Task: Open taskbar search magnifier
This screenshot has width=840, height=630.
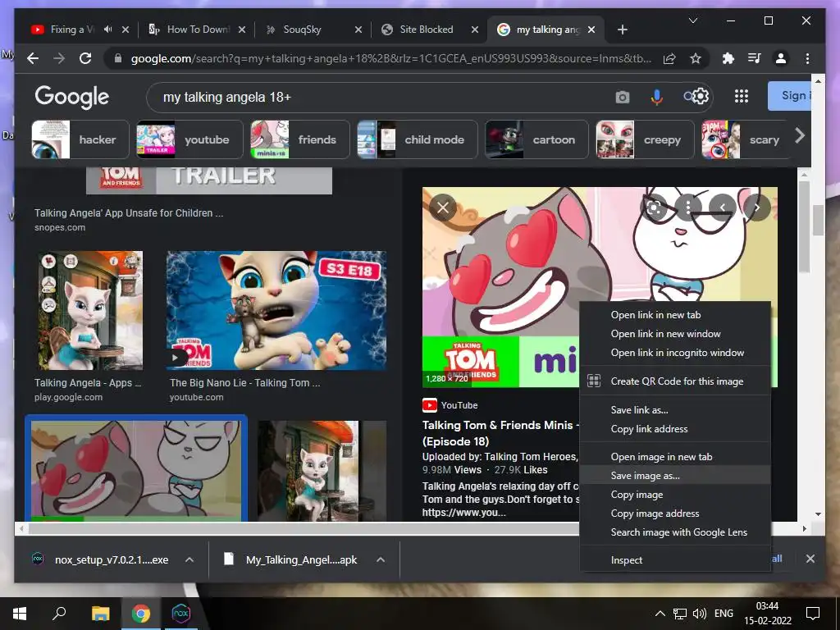Action: click(x=59, y=614)
